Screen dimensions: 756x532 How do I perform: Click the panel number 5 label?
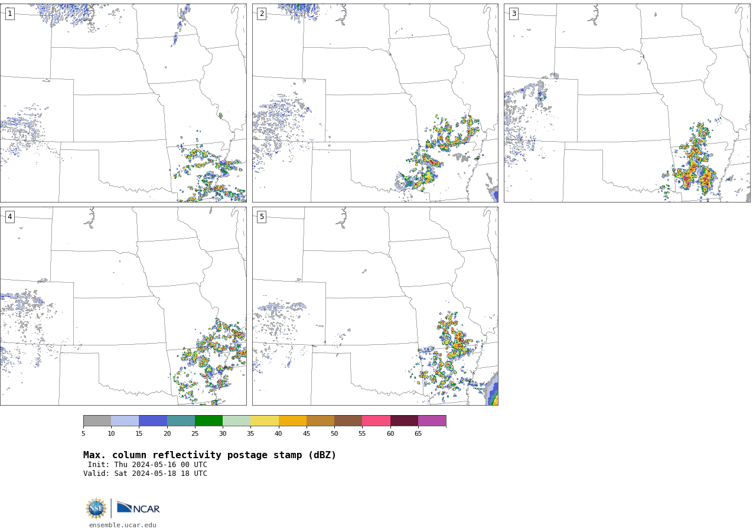point(262,217)
